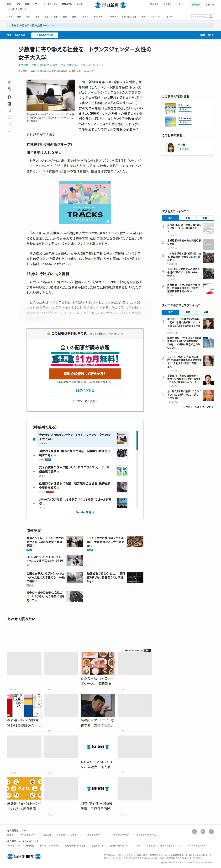Open 政治 in main navigation
This screenshot has height=868, width=221.
click(56, 16)
